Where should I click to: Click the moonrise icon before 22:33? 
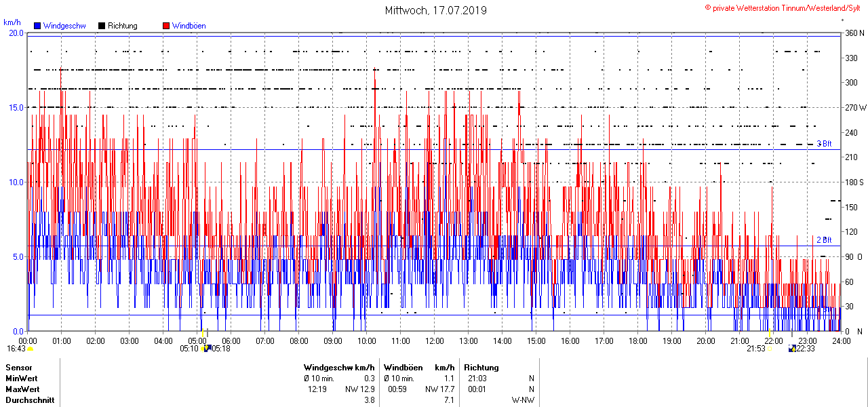tap(792, 349)
